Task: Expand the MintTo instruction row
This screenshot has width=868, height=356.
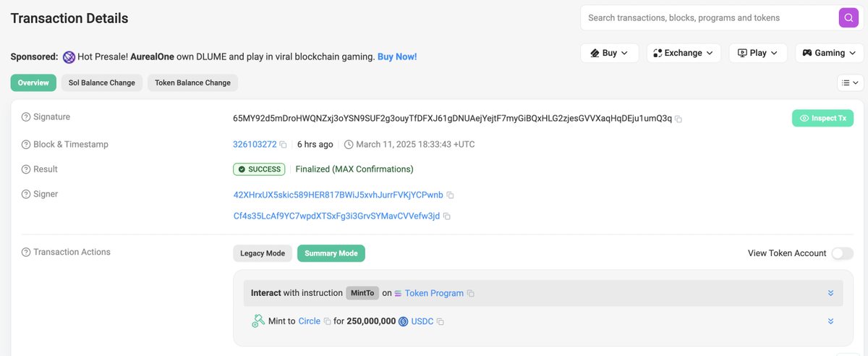Action: coord(830,293)
